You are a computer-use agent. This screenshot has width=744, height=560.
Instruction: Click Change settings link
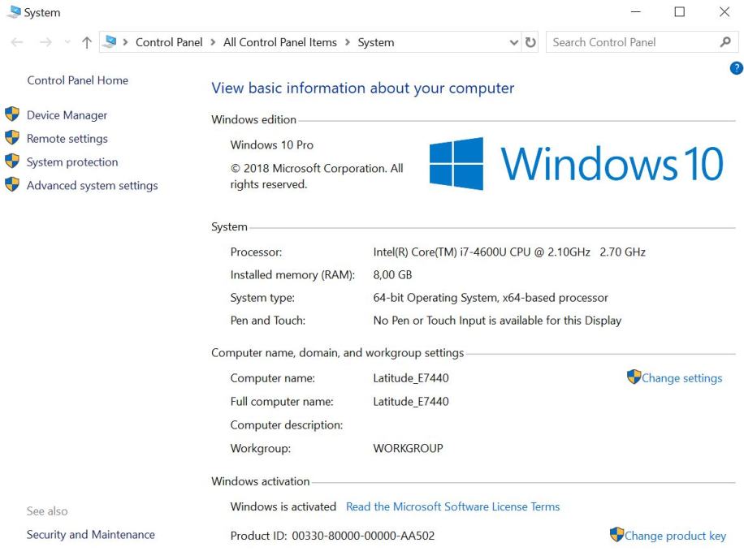(681, 378)
